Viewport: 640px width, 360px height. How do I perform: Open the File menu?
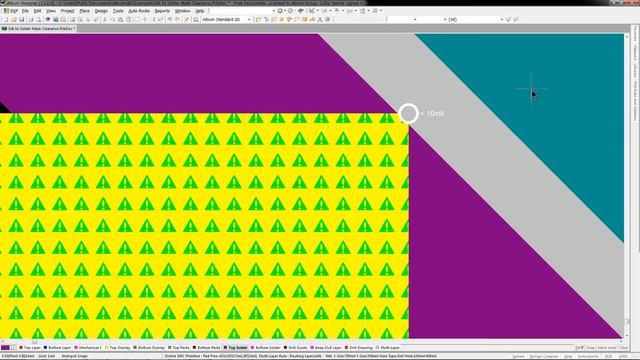[x=25, y=11]
